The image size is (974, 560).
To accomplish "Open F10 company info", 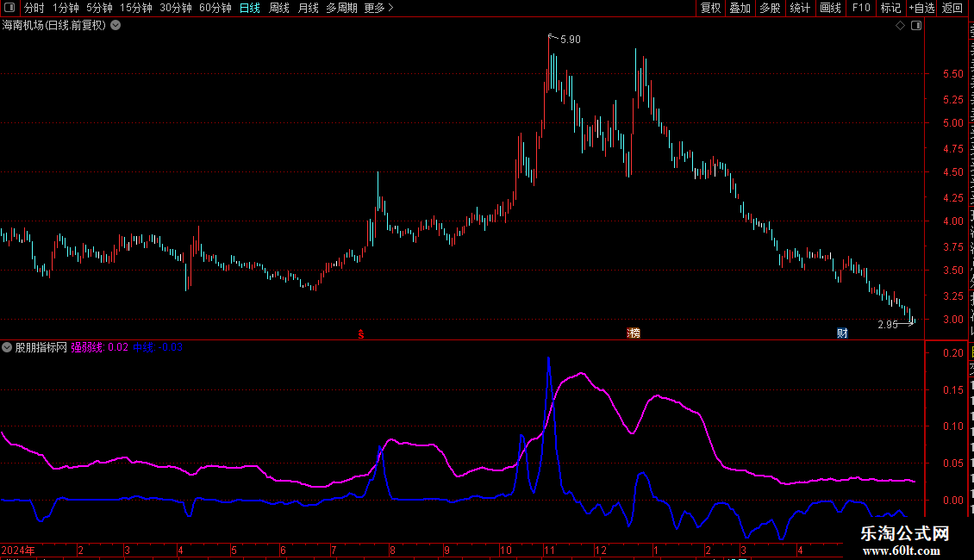I will click(861, 8).
